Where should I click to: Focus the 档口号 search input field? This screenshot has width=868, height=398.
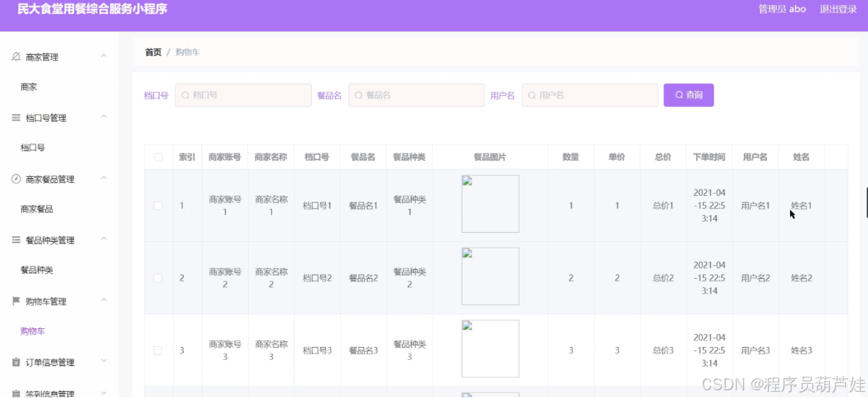[243, 95]
